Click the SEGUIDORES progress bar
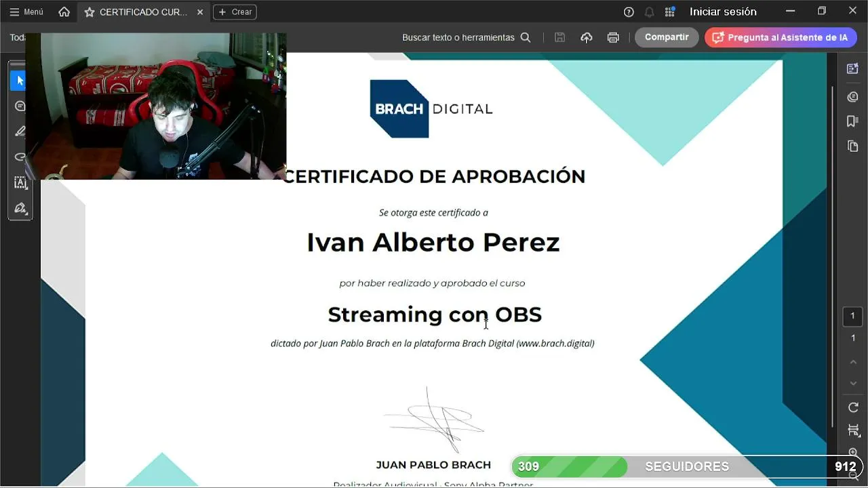 [x=687, y=466]
